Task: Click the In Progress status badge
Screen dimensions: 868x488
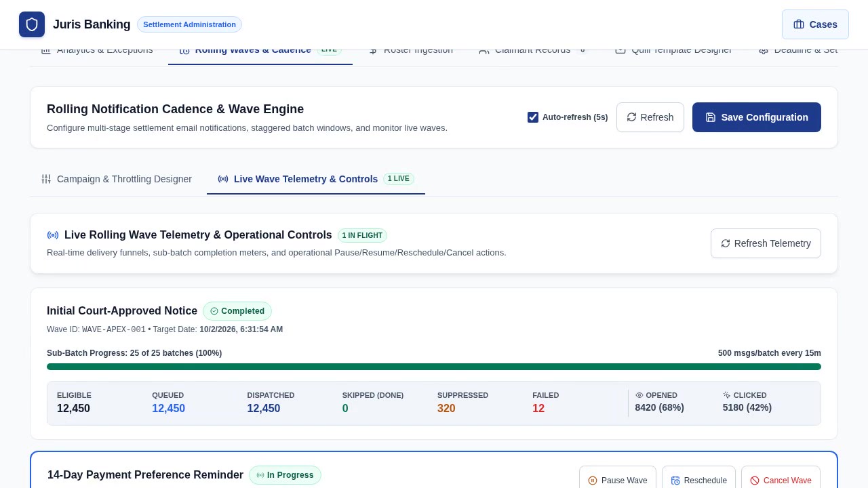Action: pyautogui.click(x=285, y=475)
